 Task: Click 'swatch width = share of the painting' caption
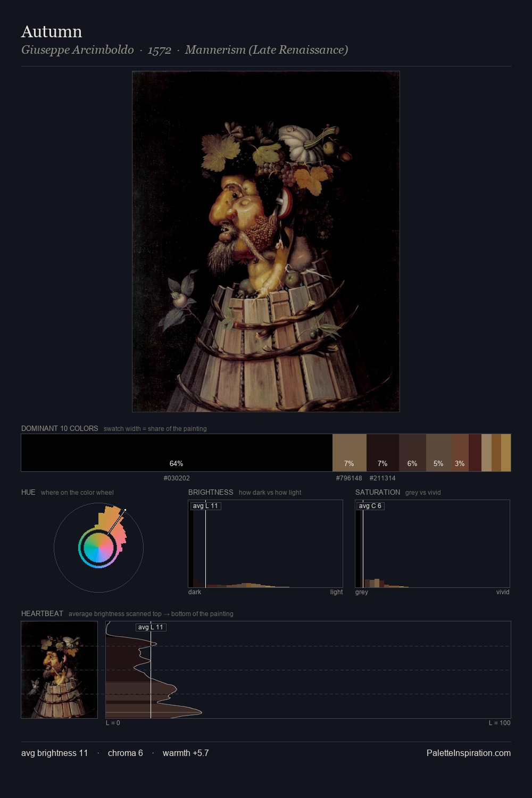[155, 429]
